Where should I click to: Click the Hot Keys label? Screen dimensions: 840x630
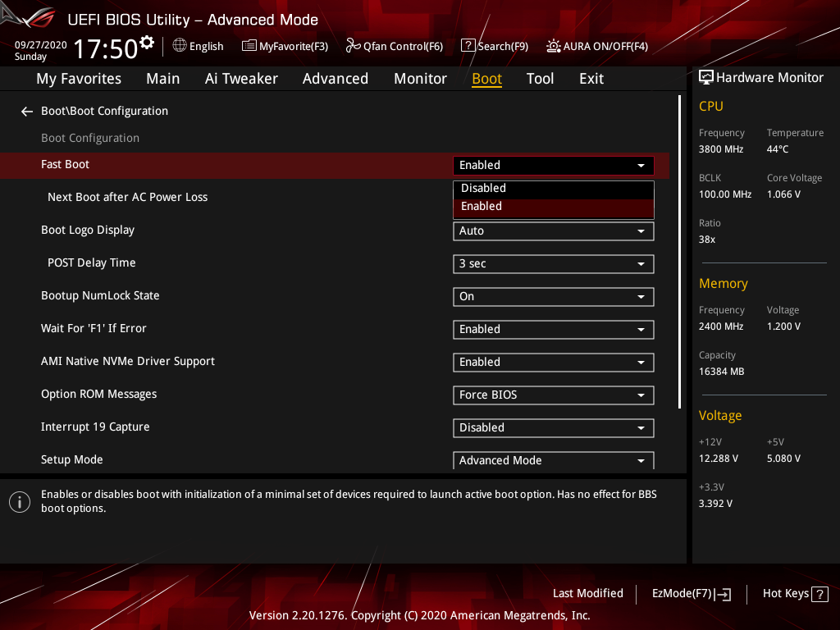click(785, 594)
